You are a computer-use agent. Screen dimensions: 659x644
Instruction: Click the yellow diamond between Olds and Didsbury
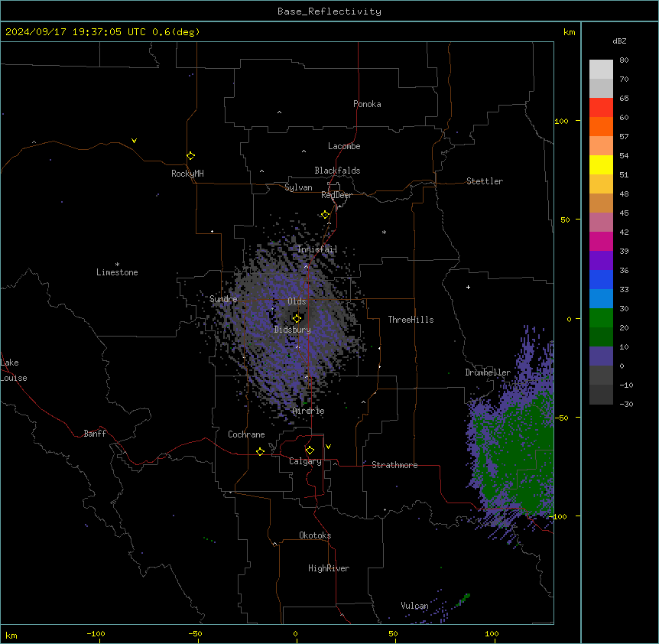(x=297, y=318)
